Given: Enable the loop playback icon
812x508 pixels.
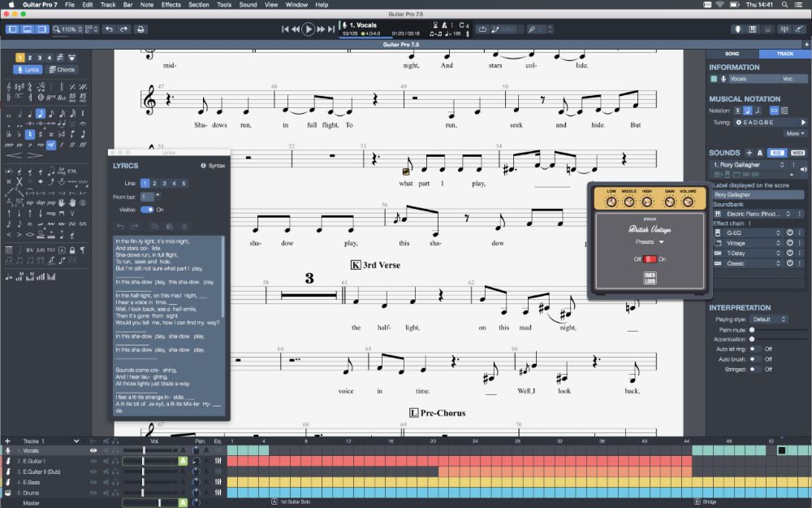Looking at the screenshot, I should [x=482, y=29].
